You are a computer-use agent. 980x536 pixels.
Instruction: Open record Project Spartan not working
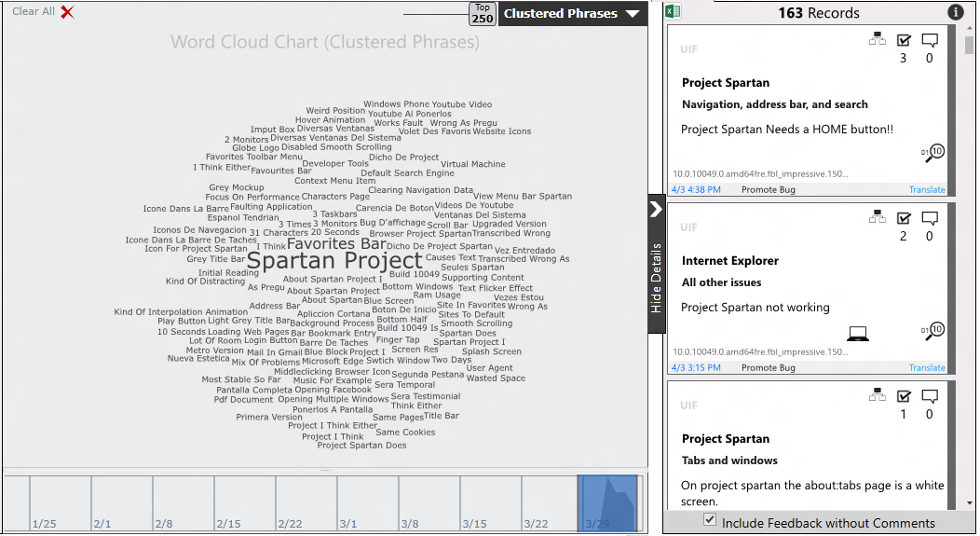click(x=755, y=307)
